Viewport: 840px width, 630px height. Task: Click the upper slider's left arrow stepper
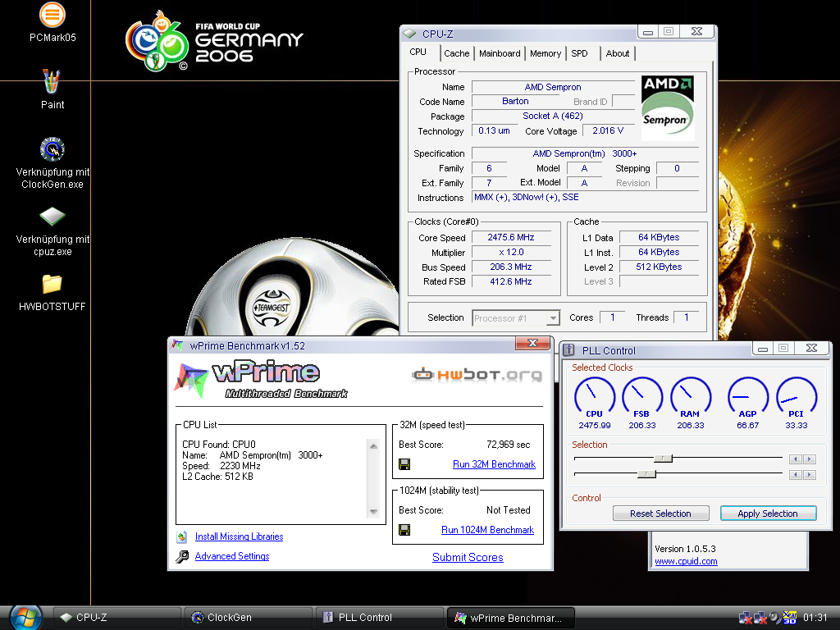[x=796, y=459]
